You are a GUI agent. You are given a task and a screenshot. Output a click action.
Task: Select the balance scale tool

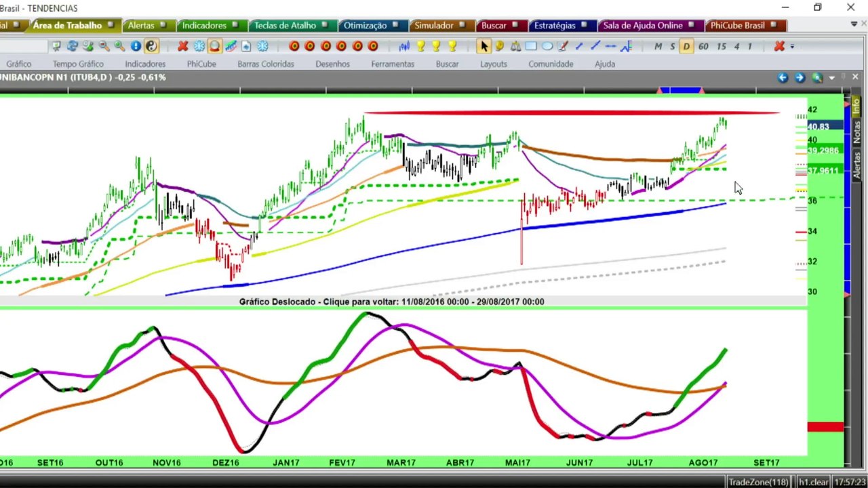[x=515, y=46]
